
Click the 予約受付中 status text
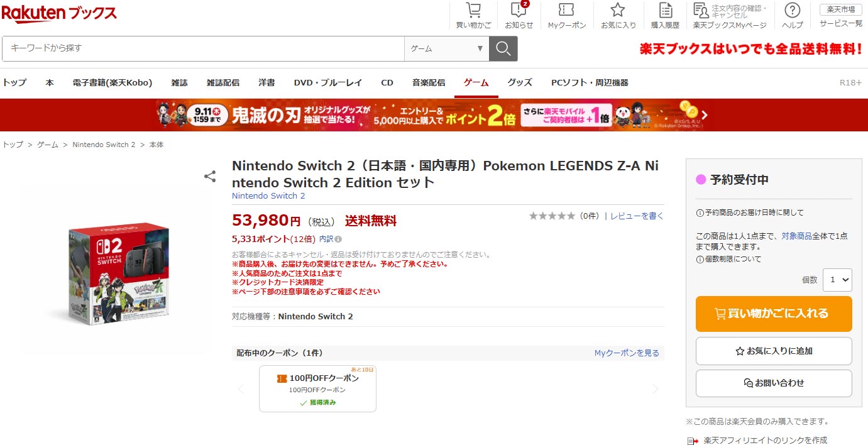point(739,180)
